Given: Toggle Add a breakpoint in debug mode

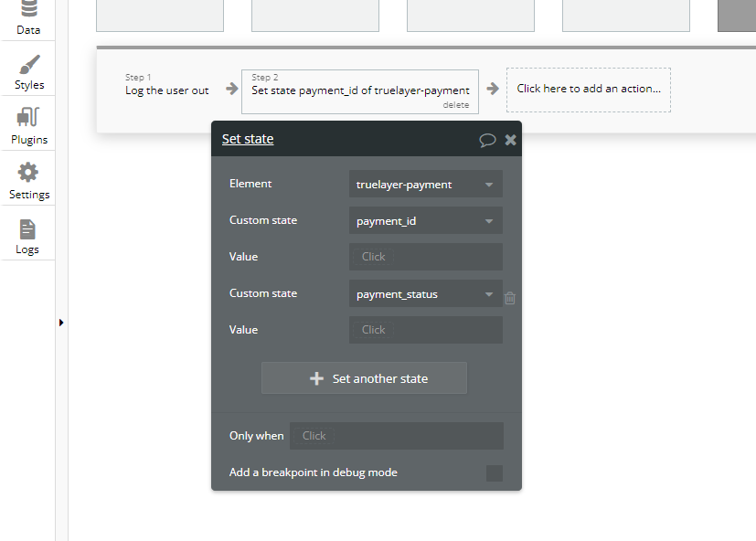Looking at the screenshot, I should tap(495, 473).
